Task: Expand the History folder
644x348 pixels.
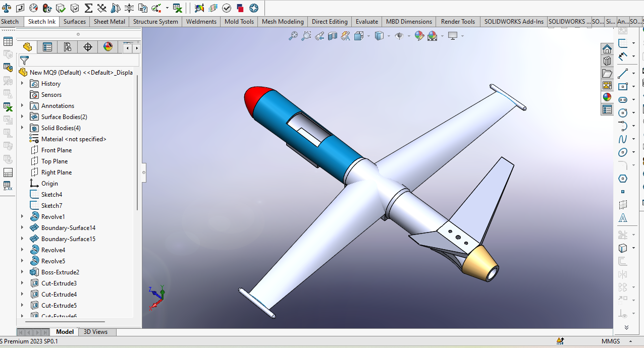Action: pyautogui.click(x=22, y=84)
